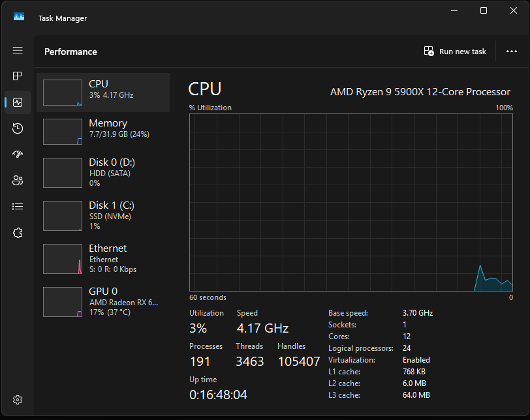Select Memory in the resource list

click(x=103, y=132)
